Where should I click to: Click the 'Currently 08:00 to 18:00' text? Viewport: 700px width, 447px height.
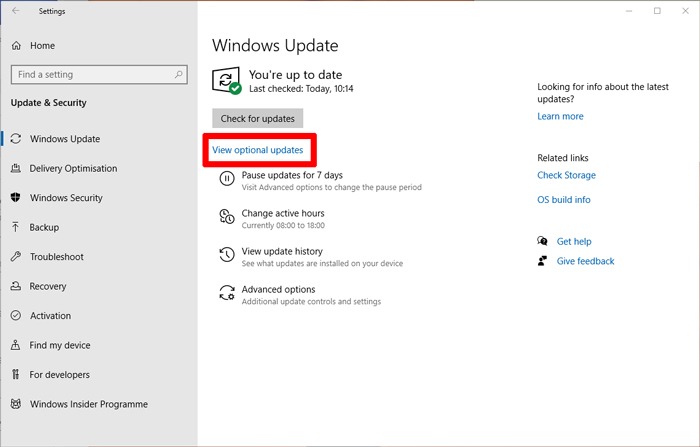[283, 225]
